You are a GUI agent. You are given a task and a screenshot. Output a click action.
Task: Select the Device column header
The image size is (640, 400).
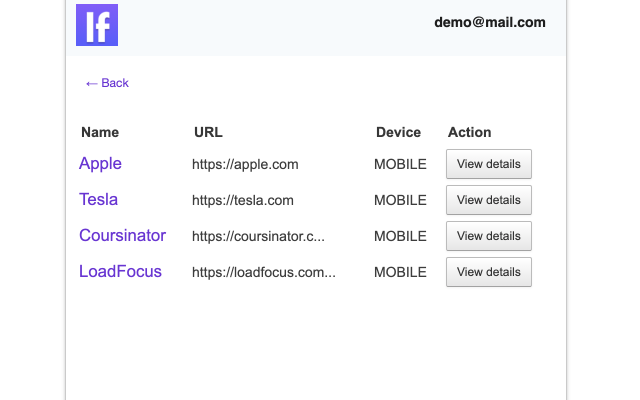click(x=398, y=132)
